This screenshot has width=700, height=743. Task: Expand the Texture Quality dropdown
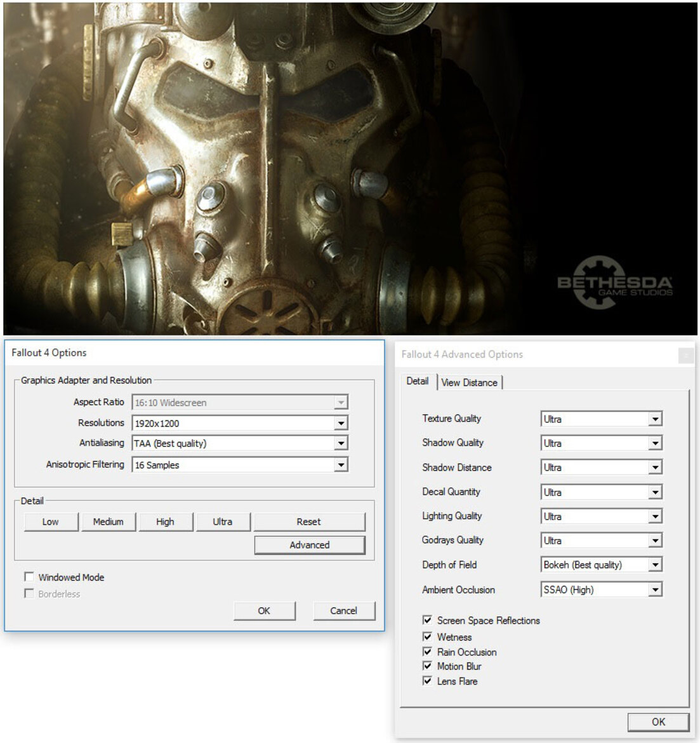pyautogui.click(x=601, y=419)
